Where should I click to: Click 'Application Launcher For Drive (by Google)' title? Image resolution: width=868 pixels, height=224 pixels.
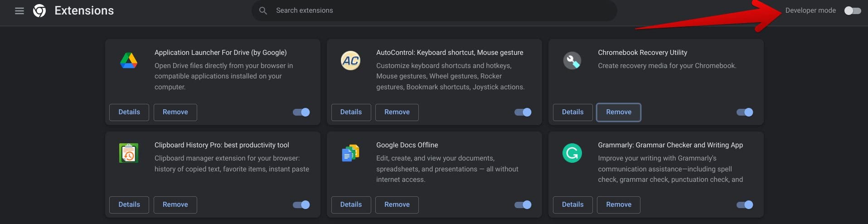coord(221,53)
